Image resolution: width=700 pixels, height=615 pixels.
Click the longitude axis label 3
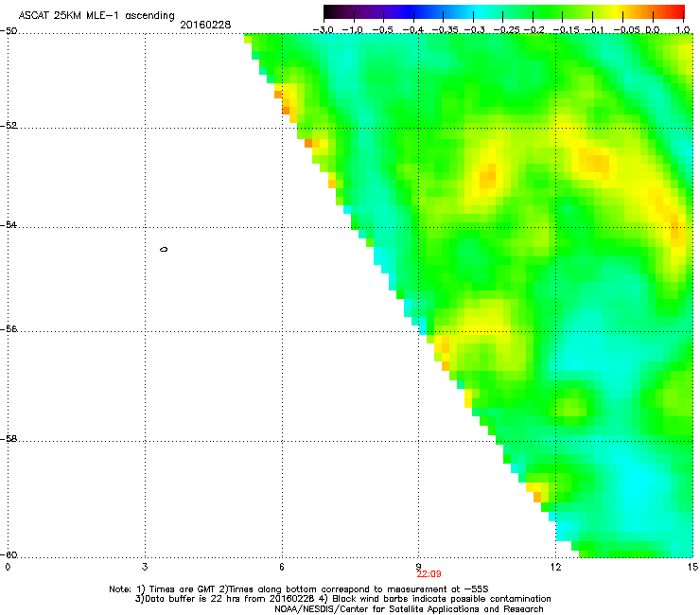145,567
